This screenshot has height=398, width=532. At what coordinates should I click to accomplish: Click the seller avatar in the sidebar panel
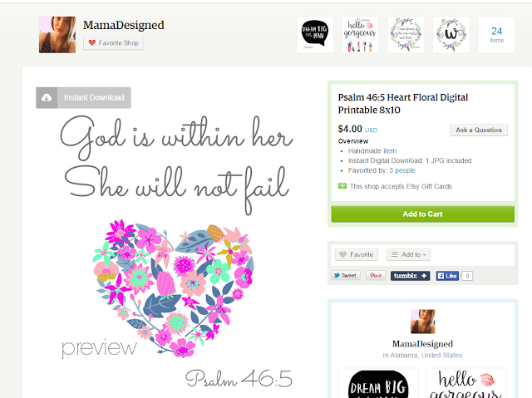coord(422,322)
